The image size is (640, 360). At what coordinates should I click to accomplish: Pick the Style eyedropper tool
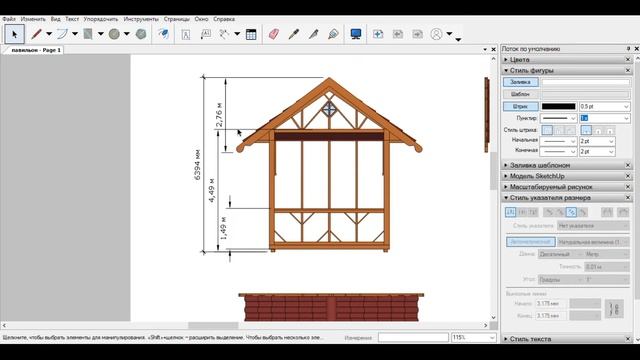tap(293, 34)
